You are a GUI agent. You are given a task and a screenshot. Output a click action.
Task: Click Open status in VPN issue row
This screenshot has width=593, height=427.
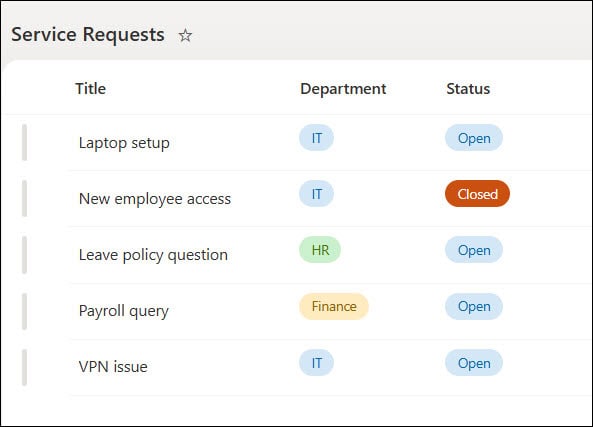click(x=474, y=363)
